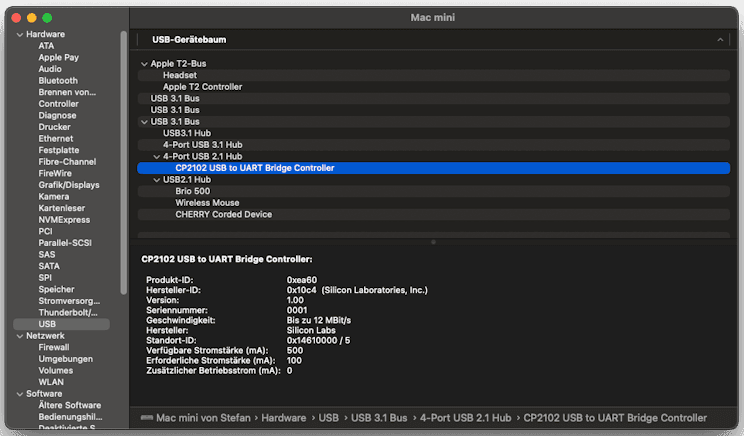Click Produkt-ID value 0xea60
The width and height of the screenshot is (744, 436).
(x=302, y=280)
